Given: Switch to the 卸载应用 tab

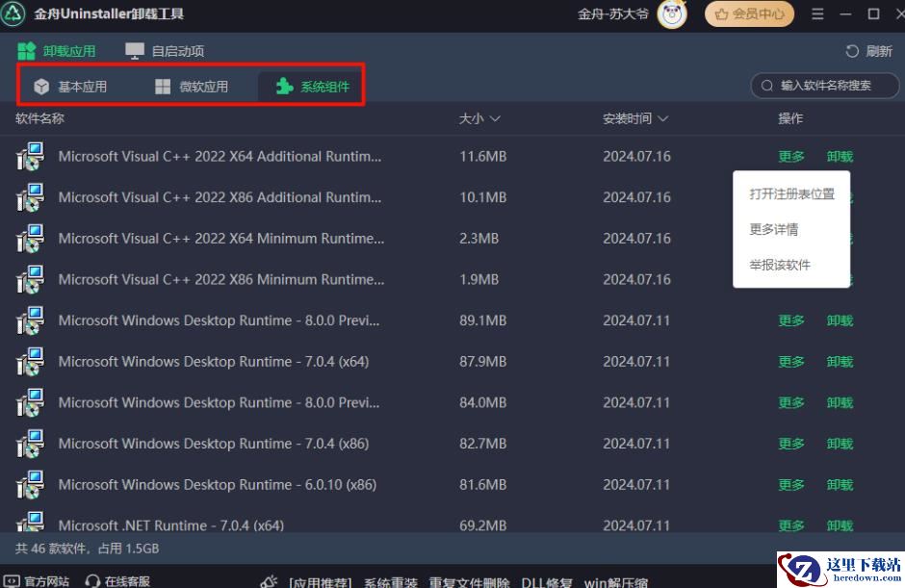Looking at the screenshot, I should click(57, 51).
